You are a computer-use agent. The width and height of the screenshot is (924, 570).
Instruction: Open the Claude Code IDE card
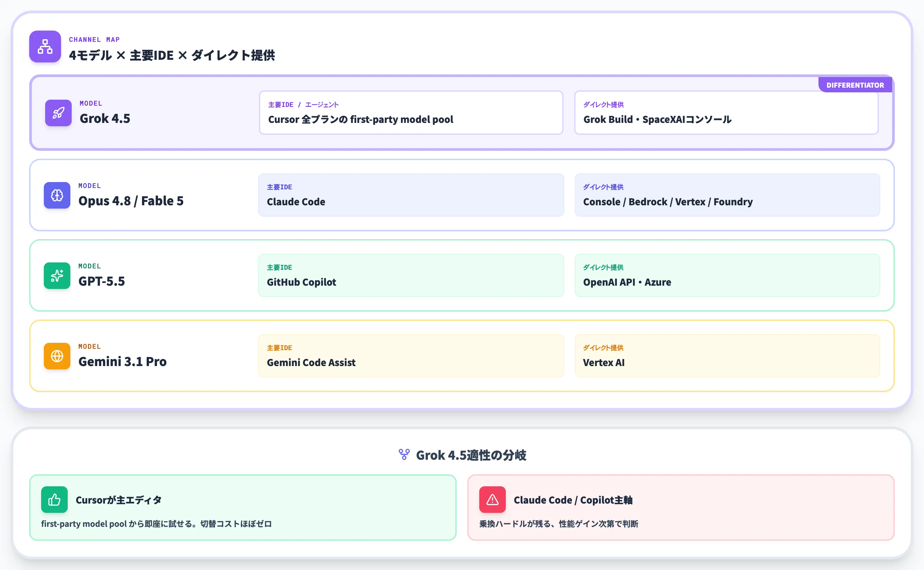(411, 195)
